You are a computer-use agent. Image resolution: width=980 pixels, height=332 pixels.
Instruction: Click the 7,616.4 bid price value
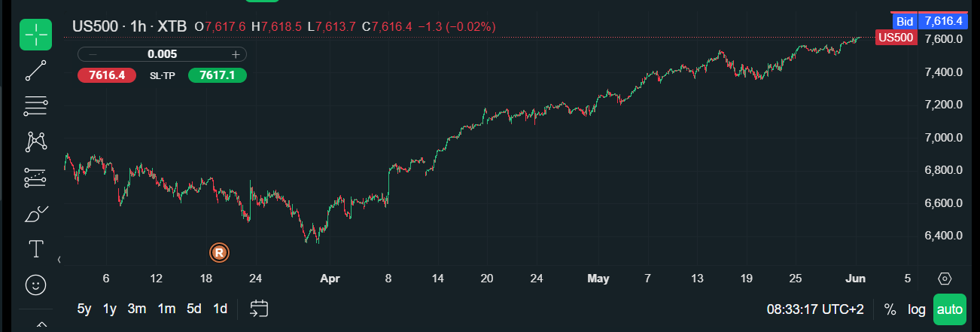pos(944,21)
